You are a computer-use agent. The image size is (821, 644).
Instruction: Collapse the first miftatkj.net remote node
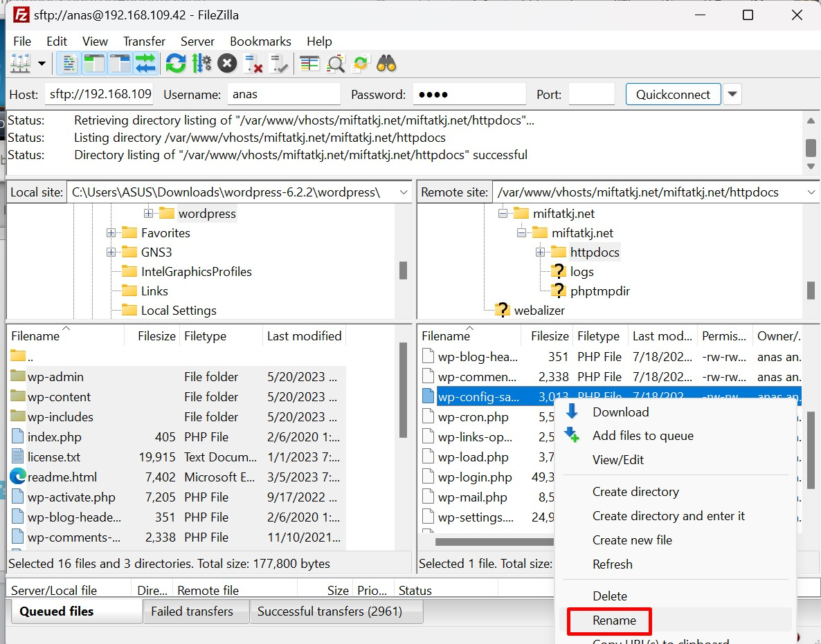click(x=503, y=214)
